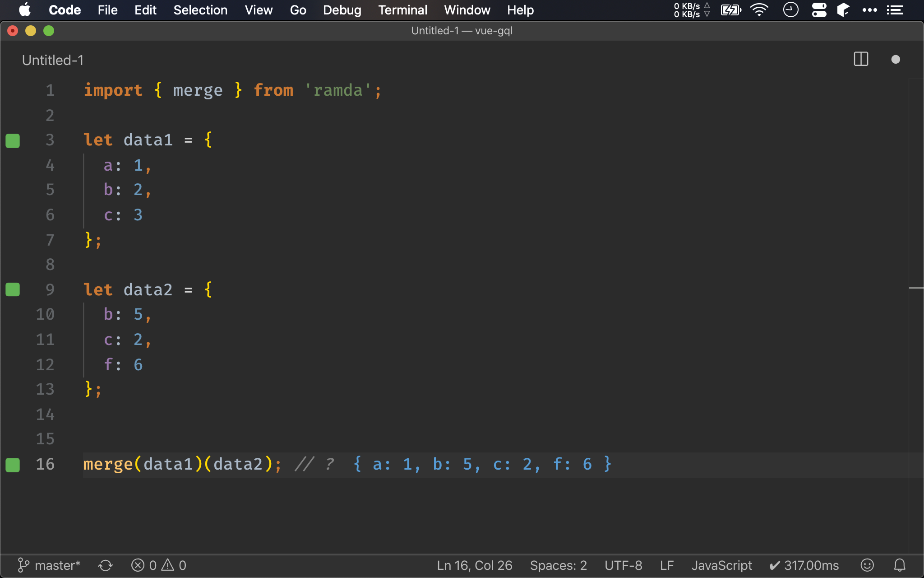Open Notification Center list icon
This screenshot has height=578, width=924.
coord(895,10)
